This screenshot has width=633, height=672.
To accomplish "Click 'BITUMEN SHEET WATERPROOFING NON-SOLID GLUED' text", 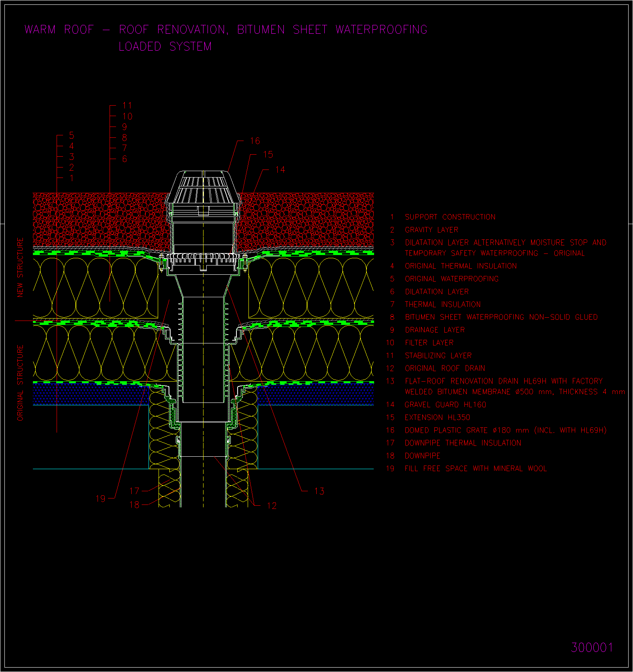I will coord(501,317).
